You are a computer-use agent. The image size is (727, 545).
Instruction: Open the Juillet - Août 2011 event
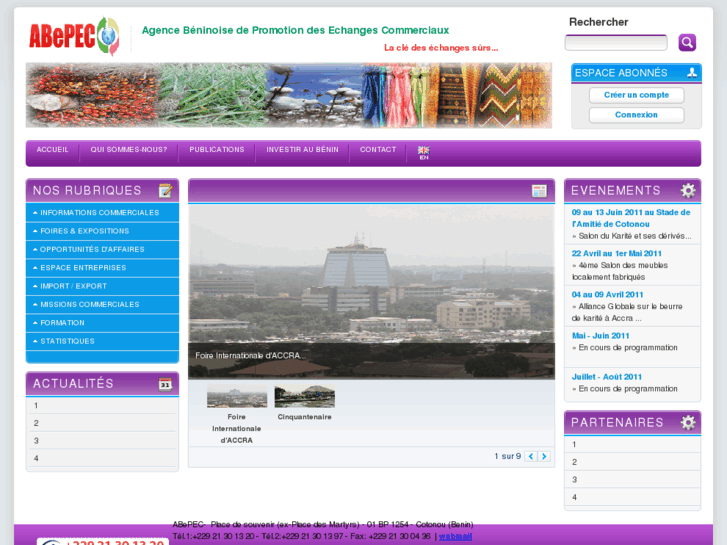pos(606,377)
